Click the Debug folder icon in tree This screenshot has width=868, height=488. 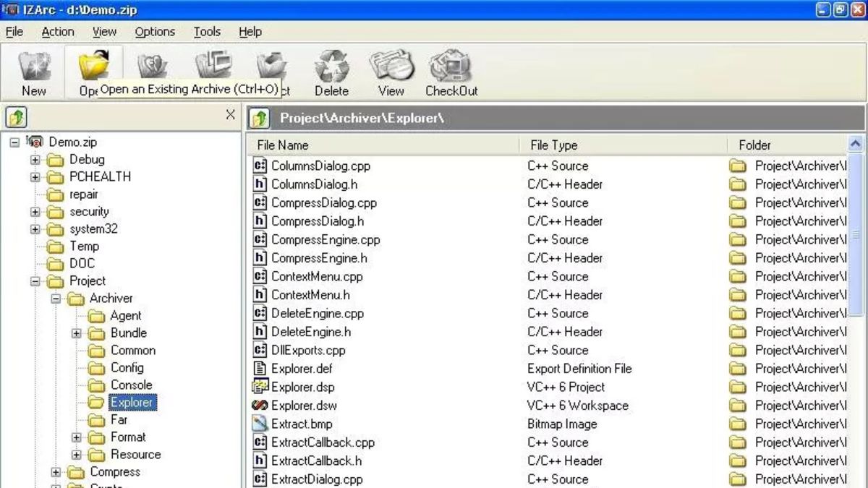(56, 160)
